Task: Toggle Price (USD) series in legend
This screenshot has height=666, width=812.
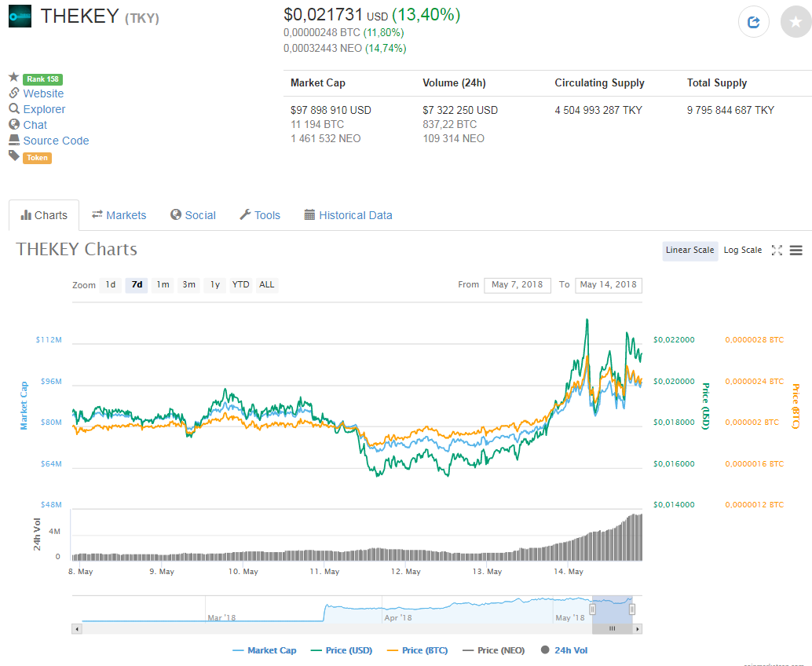Action: tap(342, 650)
